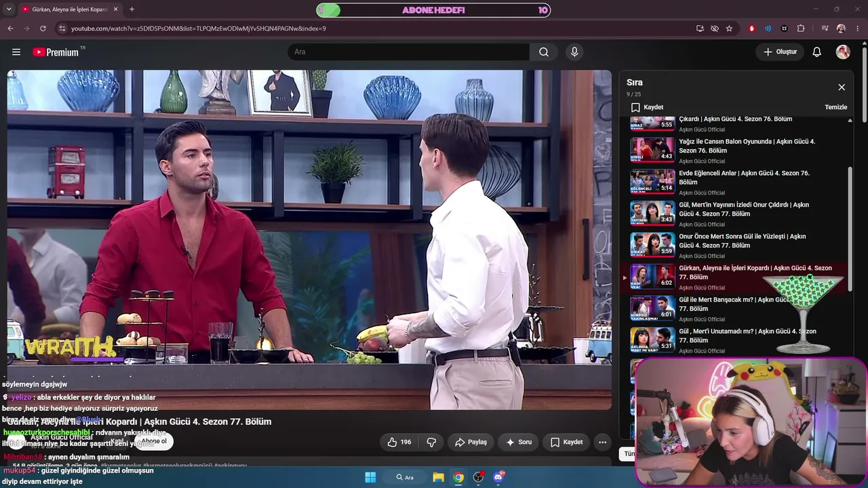
Task: Start voice search with microphone icon
Action: [574, 52]
